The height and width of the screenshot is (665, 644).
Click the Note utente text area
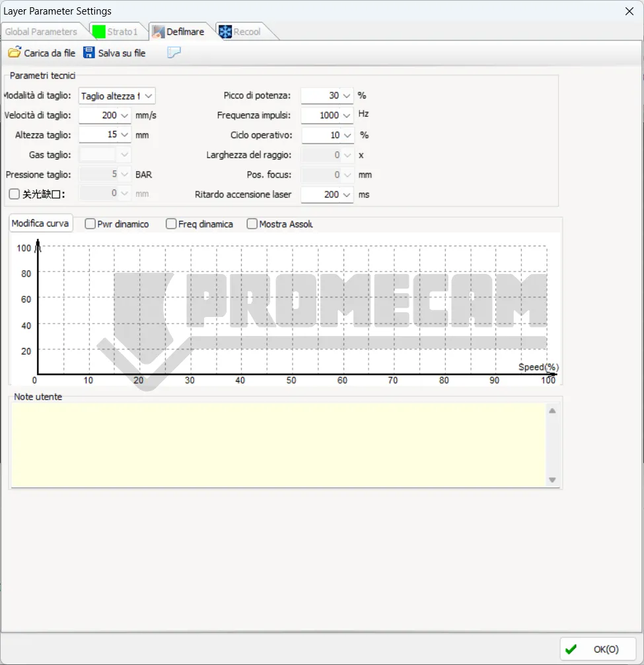(x=277, y=444)
